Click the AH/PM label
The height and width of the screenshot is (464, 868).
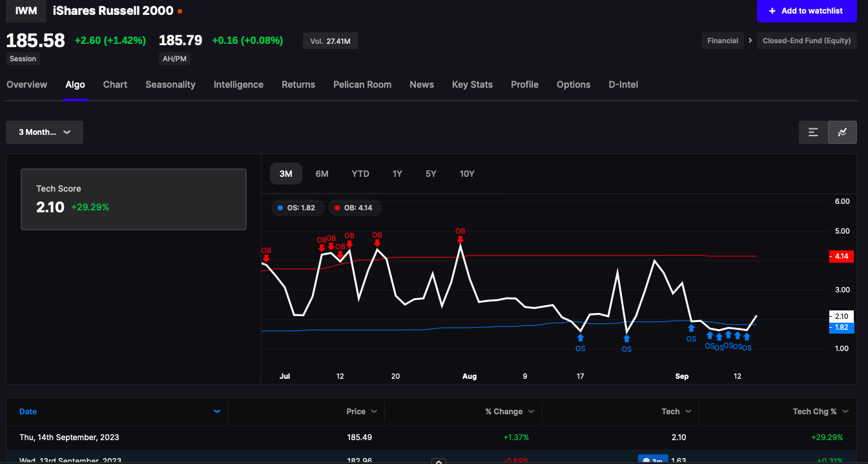174,59
